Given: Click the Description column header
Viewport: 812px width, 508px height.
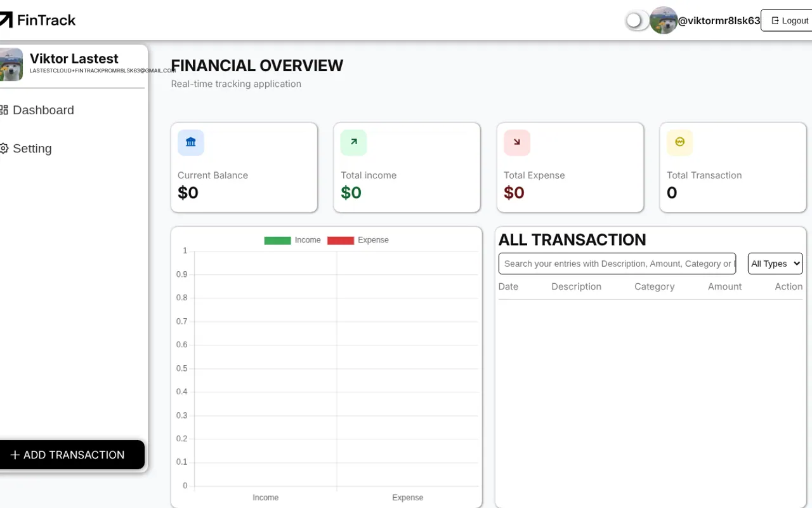Looking at the screenshot, I should (576, 286).
